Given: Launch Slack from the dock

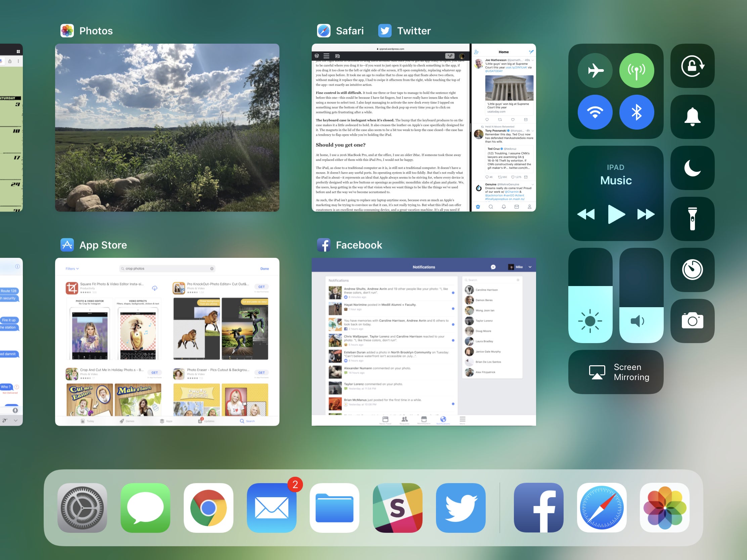Looking at the screenshot, I should tap(397, 508).
